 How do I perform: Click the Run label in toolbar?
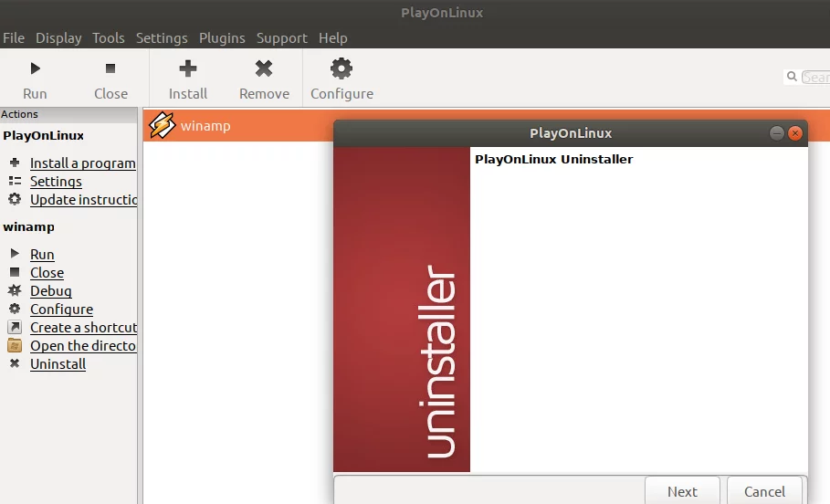point(35,94)
